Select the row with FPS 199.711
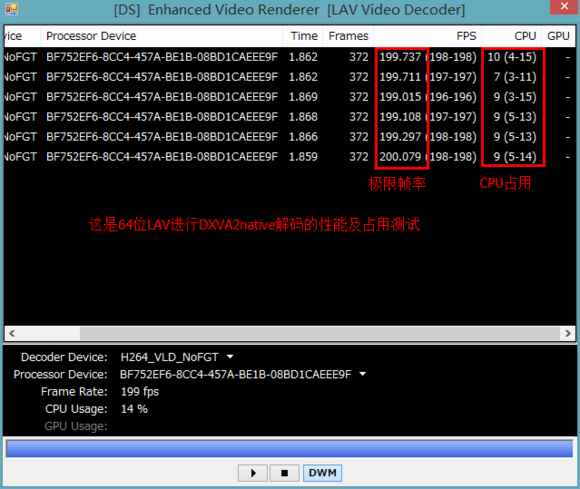The width and height of the screenshot is (580, 489). coord(290,77)
